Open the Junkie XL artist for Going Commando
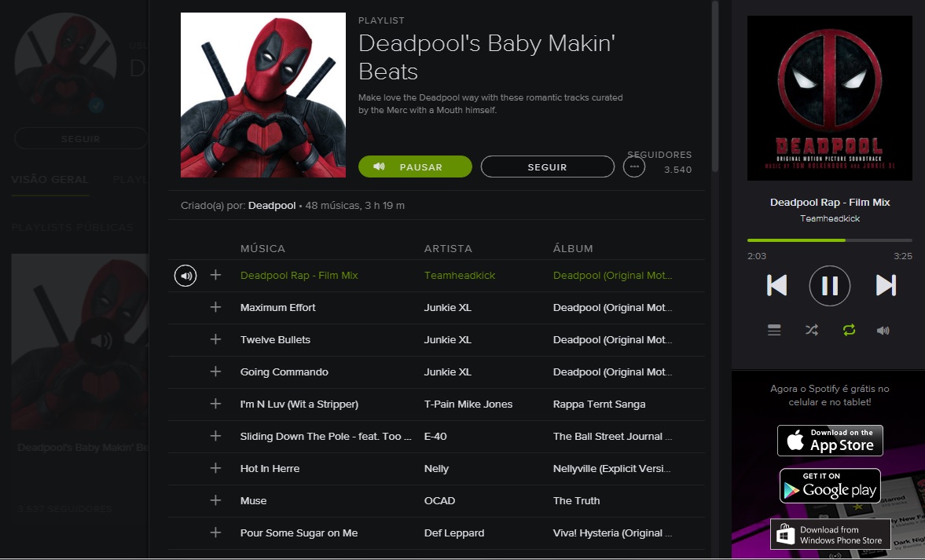 pyautogui.click(x=448, y=372)
